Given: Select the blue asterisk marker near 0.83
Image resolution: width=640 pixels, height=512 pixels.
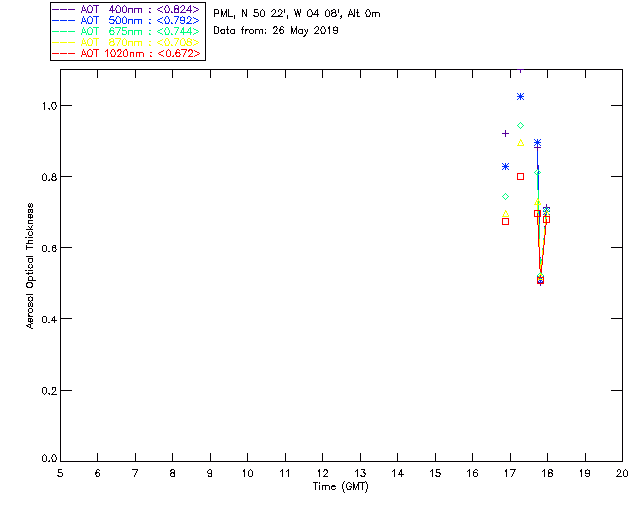Looking at the screenshot, I should [505, 167].
